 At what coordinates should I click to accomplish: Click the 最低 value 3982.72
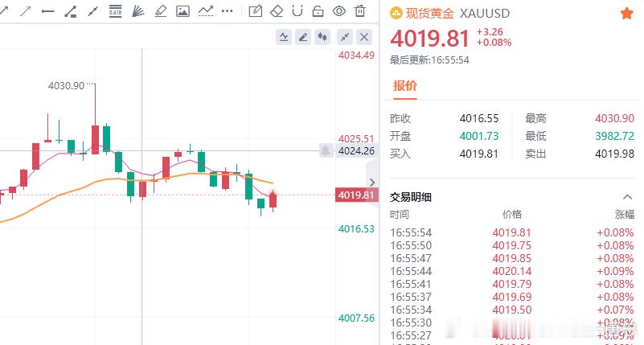614,136
